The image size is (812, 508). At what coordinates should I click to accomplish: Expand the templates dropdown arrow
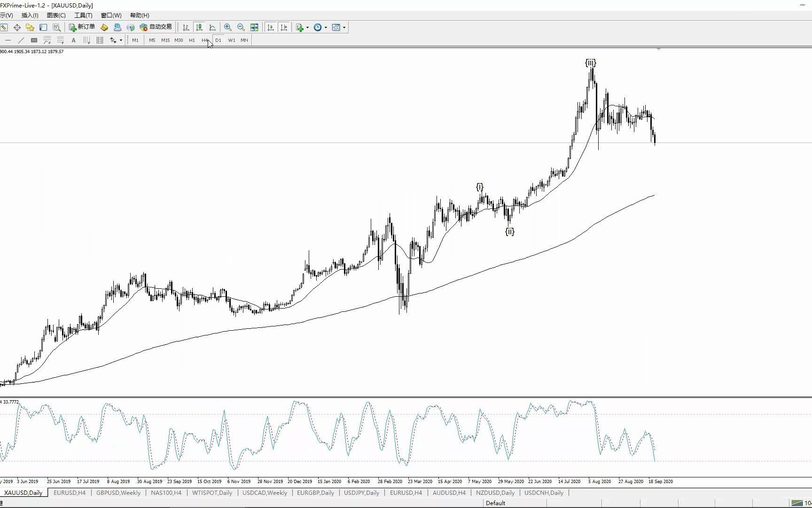pyautogui.click(x=344, y=27)
